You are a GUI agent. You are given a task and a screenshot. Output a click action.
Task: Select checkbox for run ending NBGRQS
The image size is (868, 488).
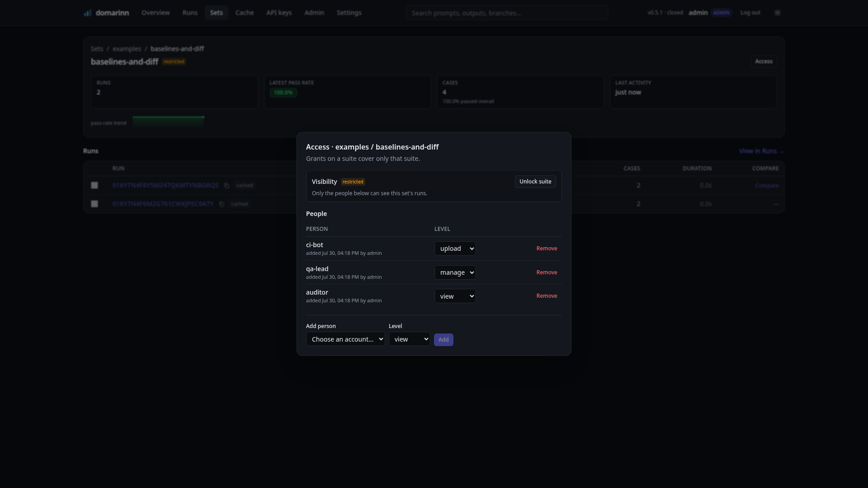(94, 185)
